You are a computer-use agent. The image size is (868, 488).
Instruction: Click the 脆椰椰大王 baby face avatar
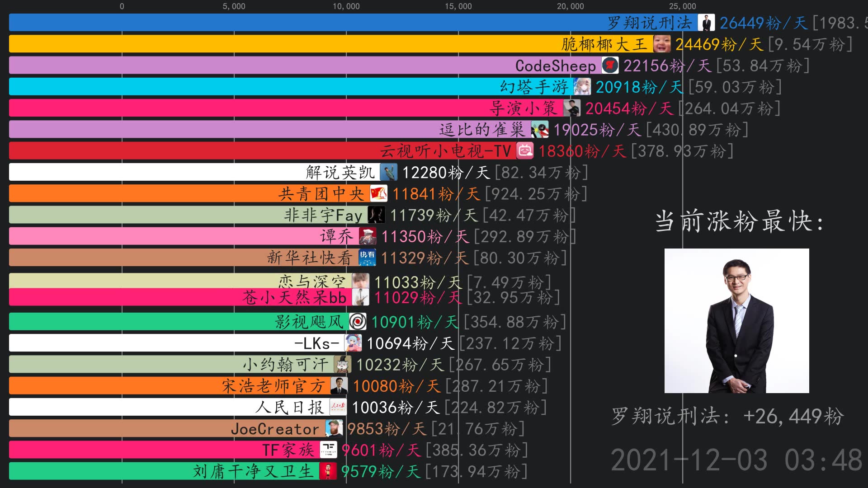[662, 44]
